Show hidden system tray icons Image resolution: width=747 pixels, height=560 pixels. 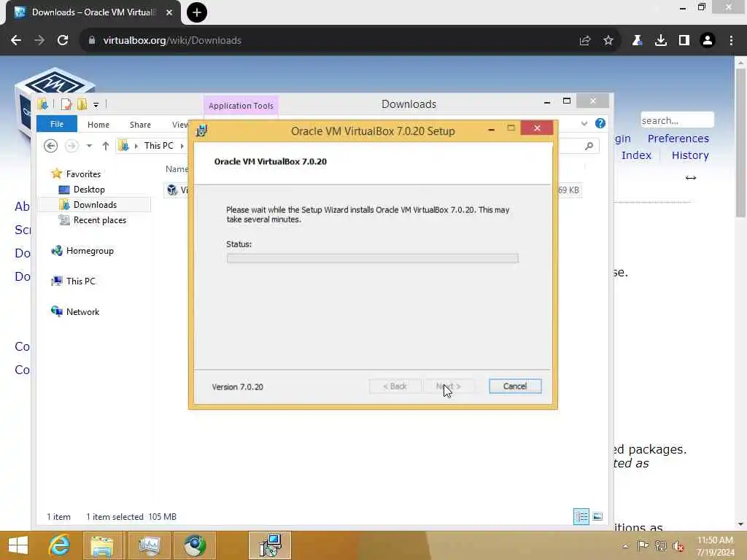click(x=625, y=545)
